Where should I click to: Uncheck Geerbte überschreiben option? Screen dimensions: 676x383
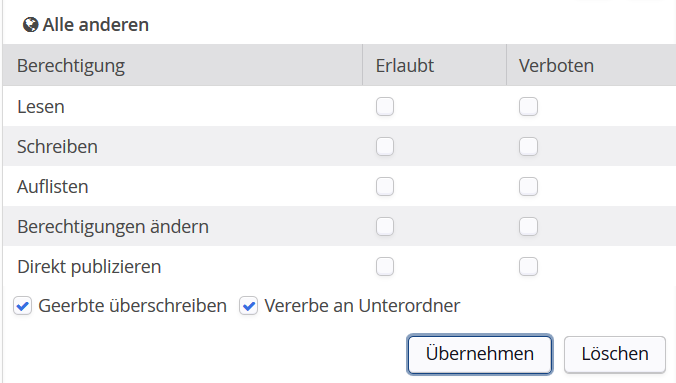(x=22, y=306)
